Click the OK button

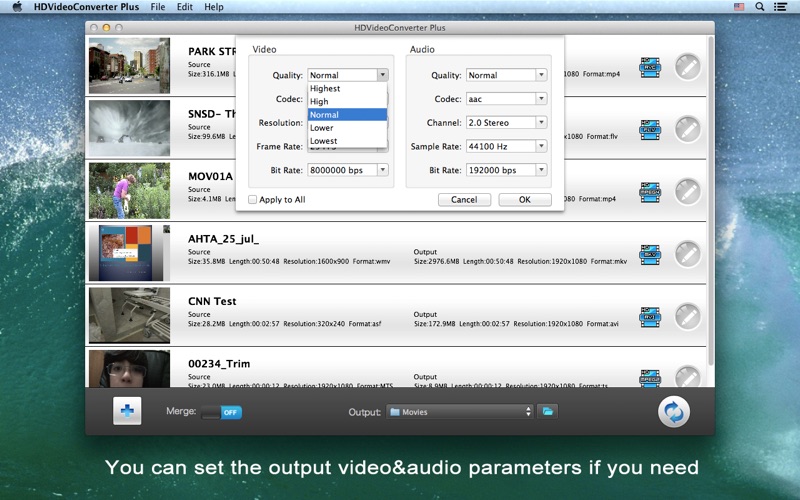[525, 199]
